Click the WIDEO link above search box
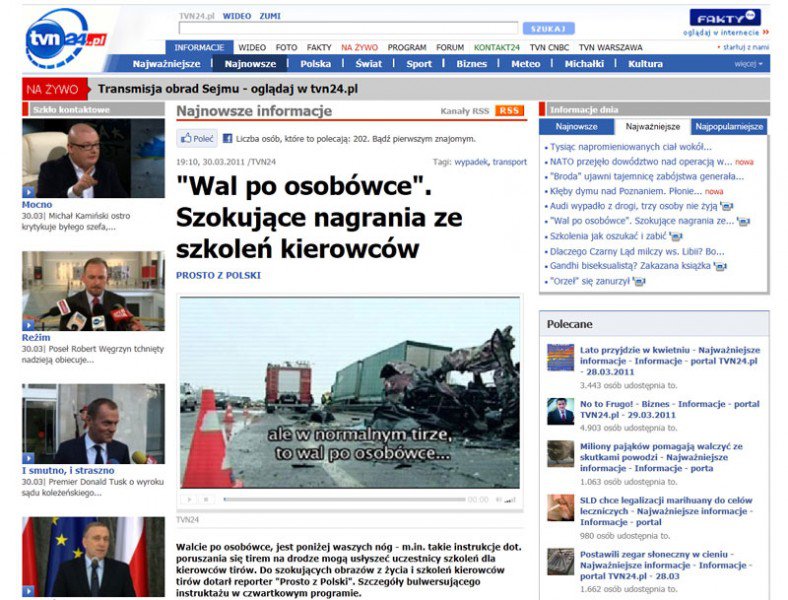The width and height of the screenshot is (788, 600). 237,16
